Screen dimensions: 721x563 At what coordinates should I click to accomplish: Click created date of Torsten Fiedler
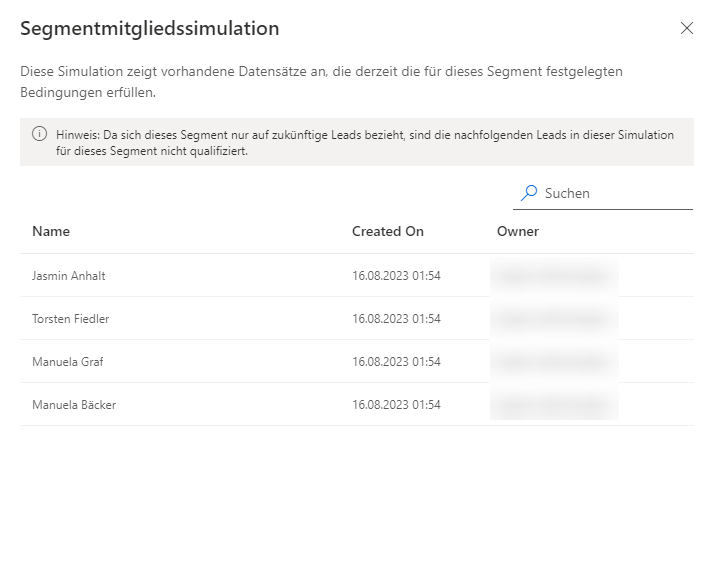[396, 318]
